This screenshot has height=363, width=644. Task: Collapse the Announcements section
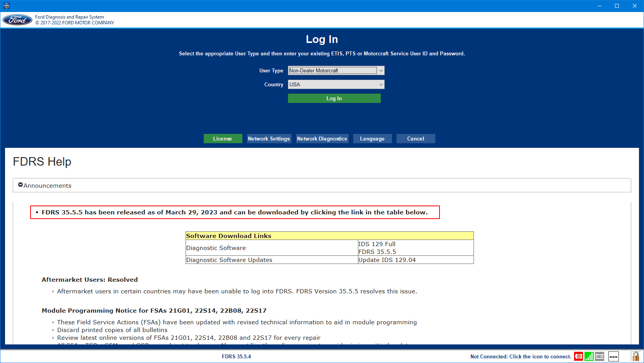click(20, 185)
